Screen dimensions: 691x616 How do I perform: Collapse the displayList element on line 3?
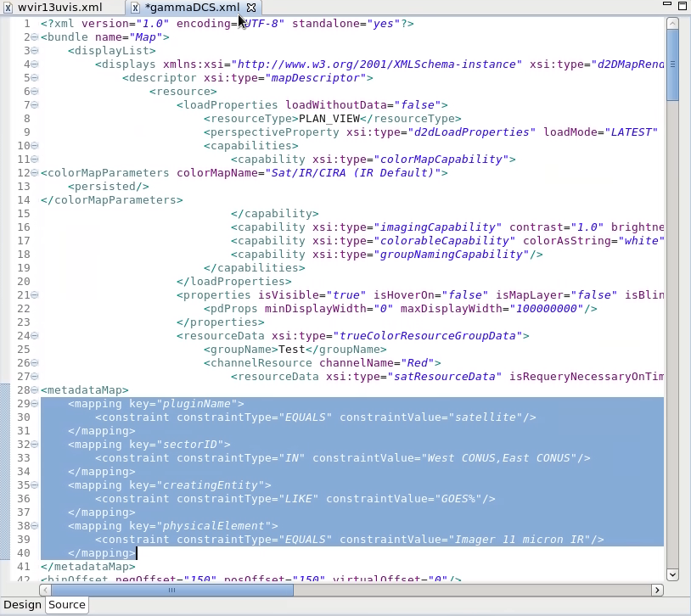(x=34, y=51)
